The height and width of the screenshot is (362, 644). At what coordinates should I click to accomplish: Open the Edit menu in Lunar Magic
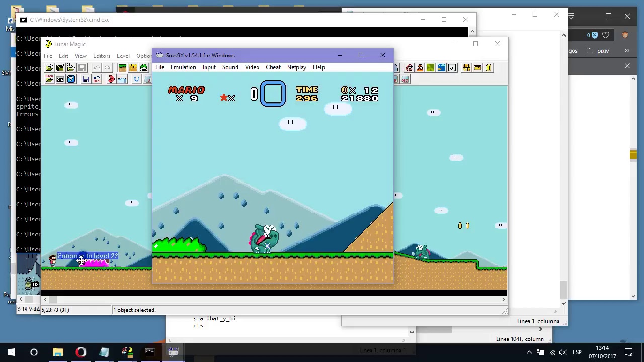coord(64,56)
